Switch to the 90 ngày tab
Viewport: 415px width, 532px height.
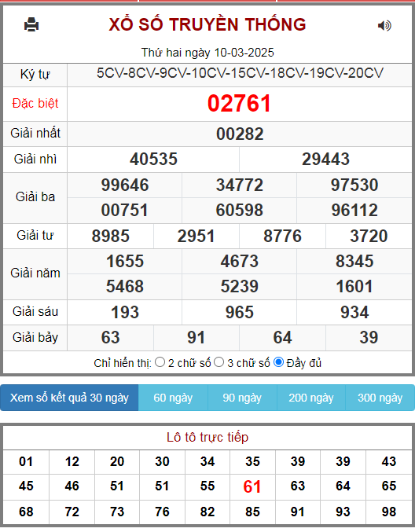(x=242, y=398)
